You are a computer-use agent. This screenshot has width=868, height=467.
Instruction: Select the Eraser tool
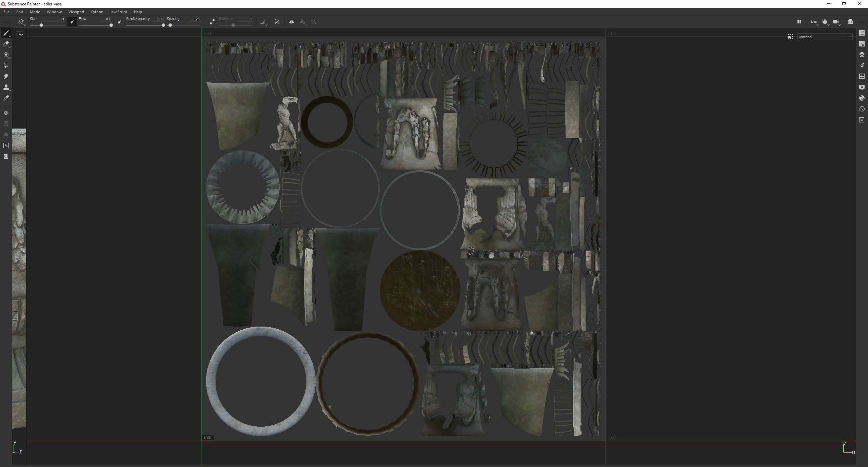(x=6, y=44)
